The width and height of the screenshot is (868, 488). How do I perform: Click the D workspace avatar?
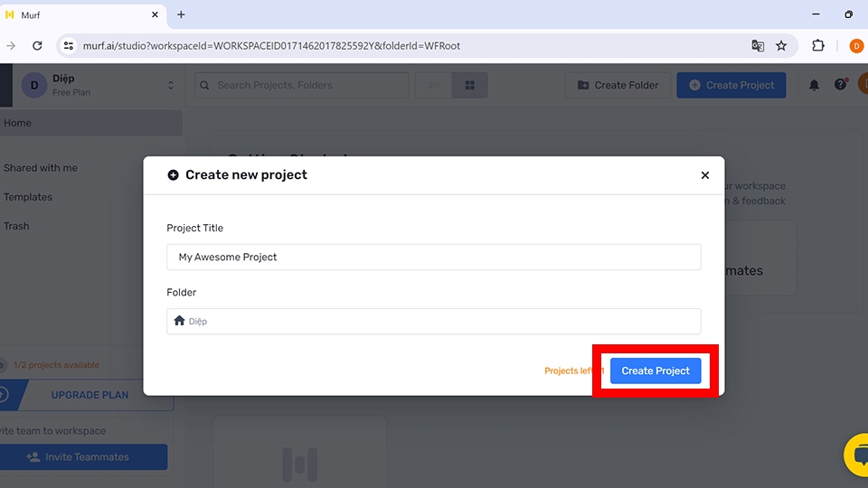[34, 85]
